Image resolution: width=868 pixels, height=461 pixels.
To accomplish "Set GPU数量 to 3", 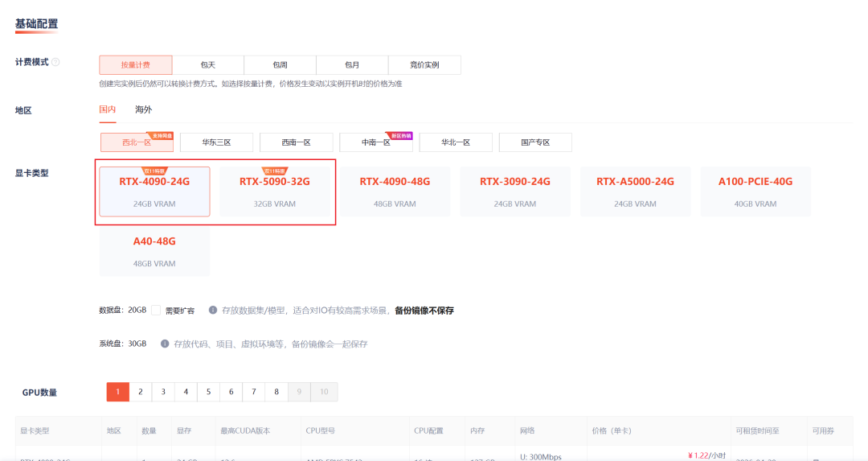I will tap(163, 392).
